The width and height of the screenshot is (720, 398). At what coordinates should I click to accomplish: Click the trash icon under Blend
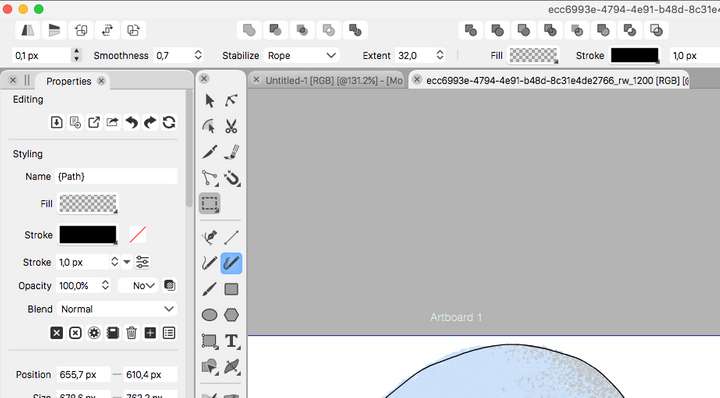[x=131, y=333]
